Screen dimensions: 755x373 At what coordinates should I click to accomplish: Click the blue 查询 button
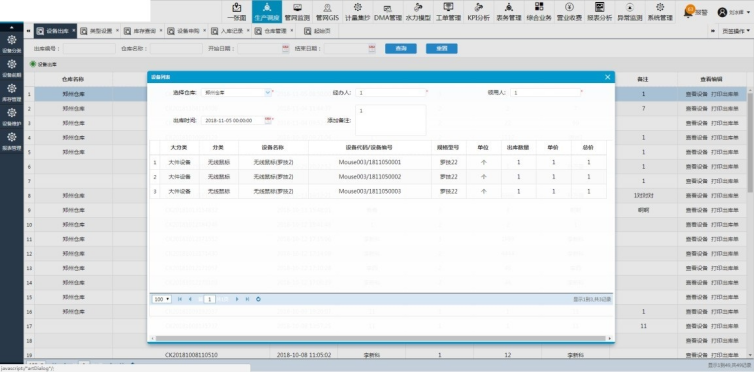click(401, 49)
